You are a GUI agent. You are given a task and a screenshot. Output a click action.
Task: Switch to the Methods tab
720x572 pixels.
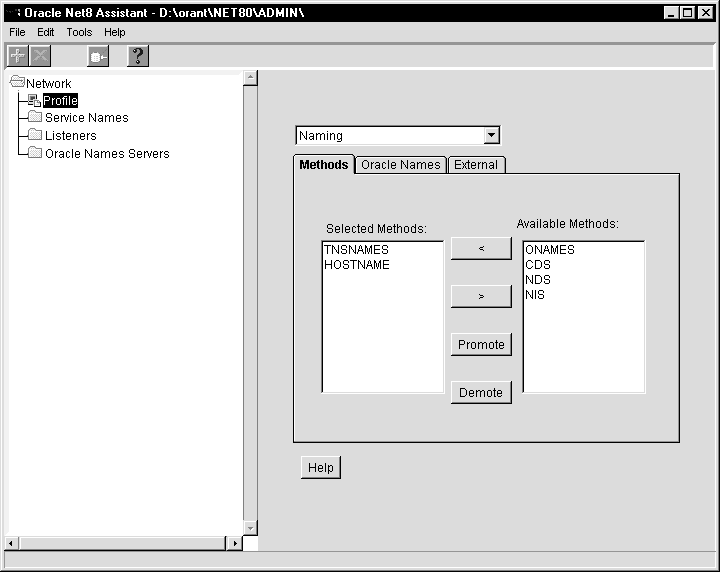tap(324, 164)
